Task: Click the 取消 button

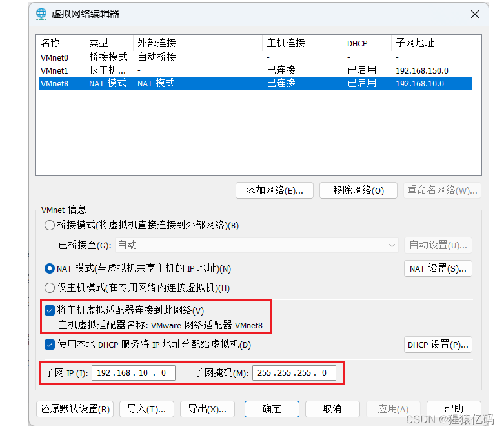Action: tap(332, 409)
